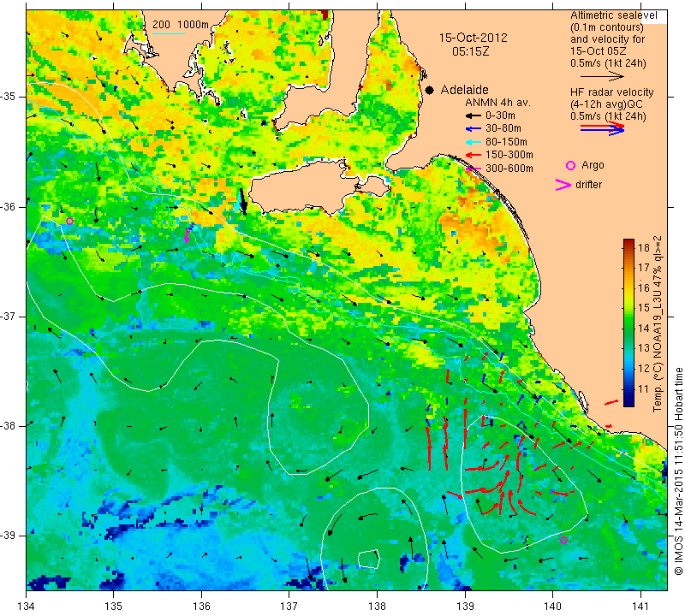Click the magenta drifter chevron legend symbol
The width and height of the screenshot is (685, 616).
coord(563,185)
